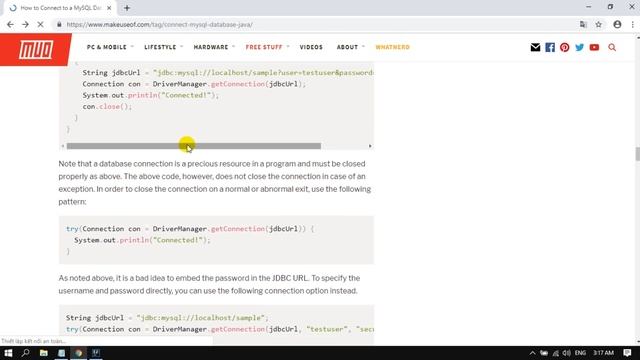This screenshot has height=360, width=640.
Task: Open a new browser tab
Action: coord(127,8)
